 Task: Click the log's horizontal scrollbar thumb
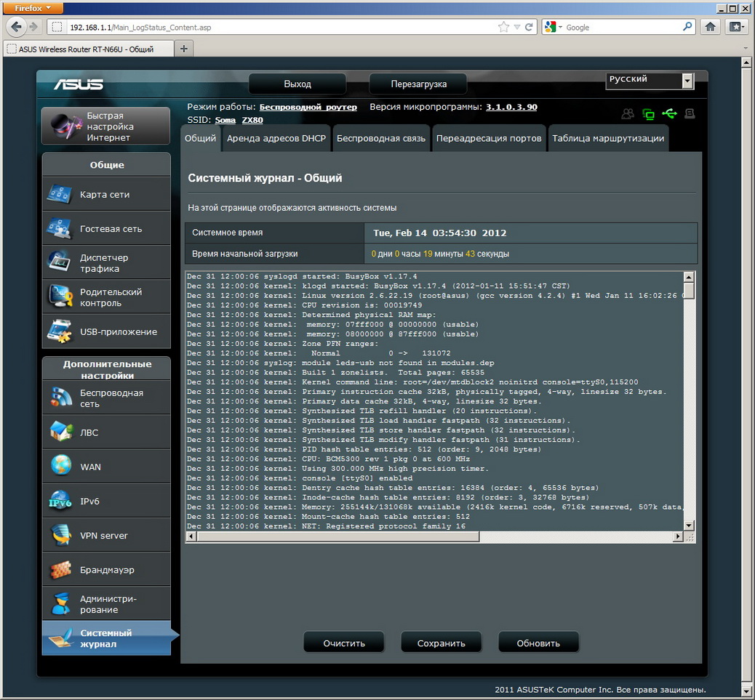tap(335, 536)
